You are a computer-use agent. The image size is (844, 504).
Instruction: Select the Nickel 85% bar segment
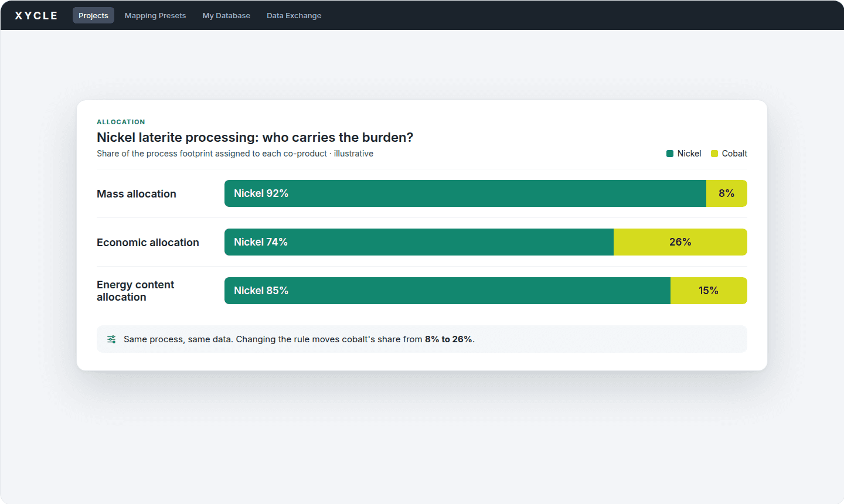(x=447, y=291)
